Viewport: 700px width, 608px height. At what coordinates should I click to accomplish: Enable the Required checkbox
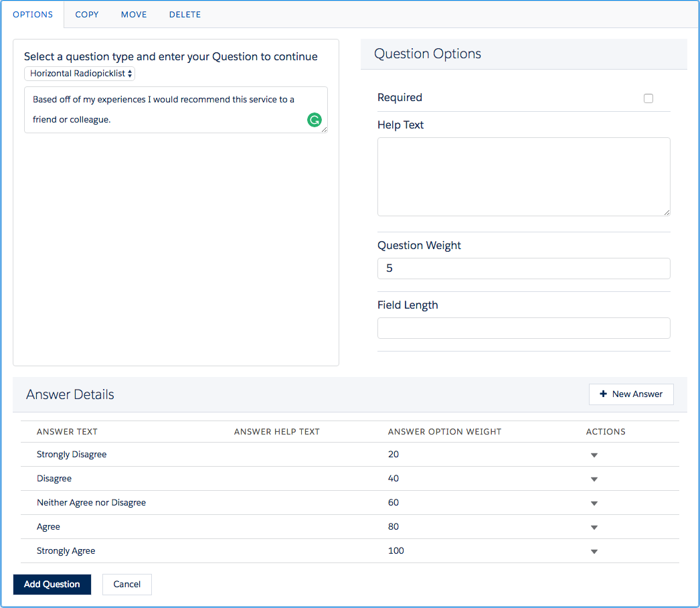(648, 98)
